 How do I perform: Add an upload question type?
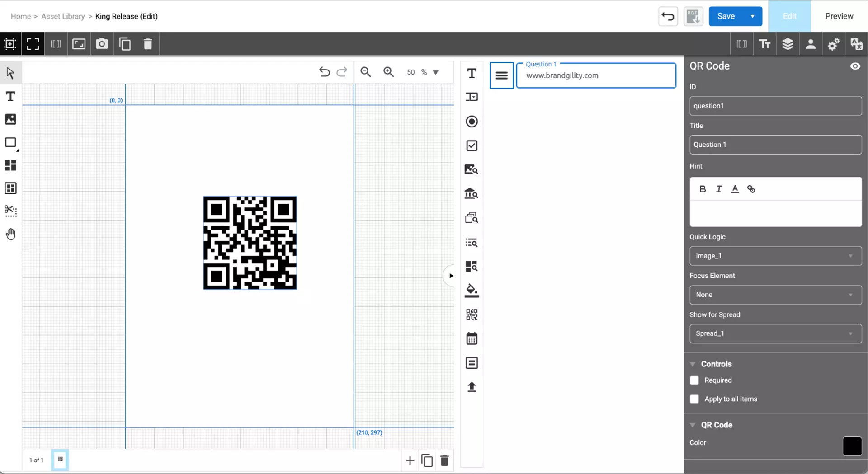tap(472, 387)
